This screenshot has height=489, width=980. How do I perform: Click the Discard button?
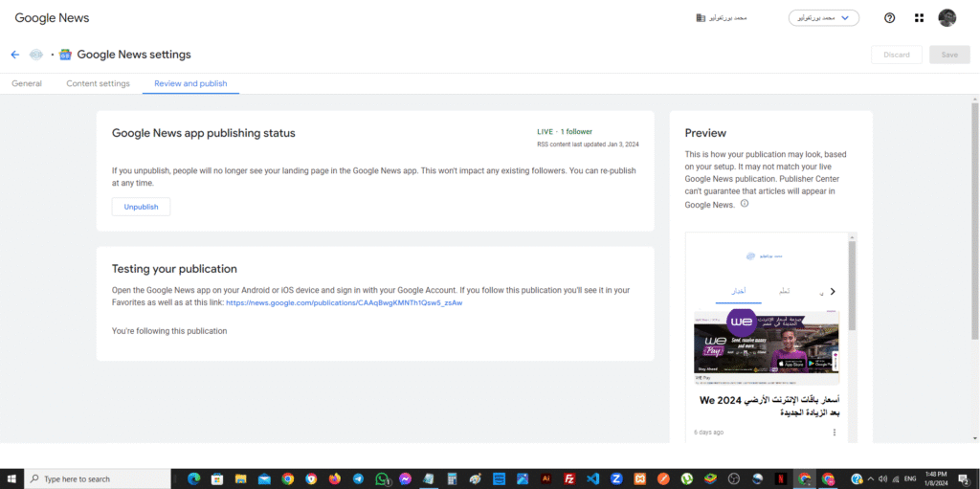pos(896,55)
